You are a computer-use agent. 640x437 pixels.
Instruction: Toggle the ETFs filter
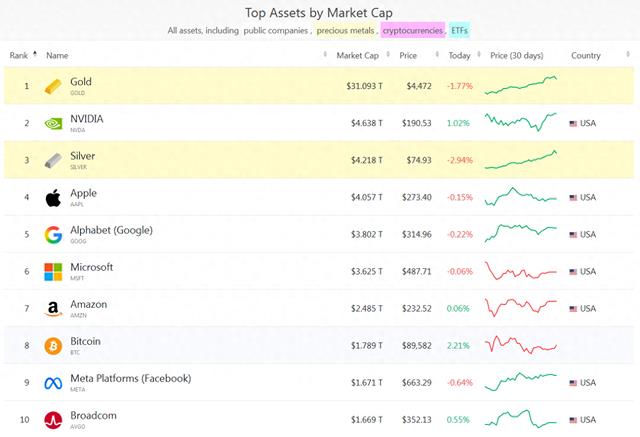[459, 31]
